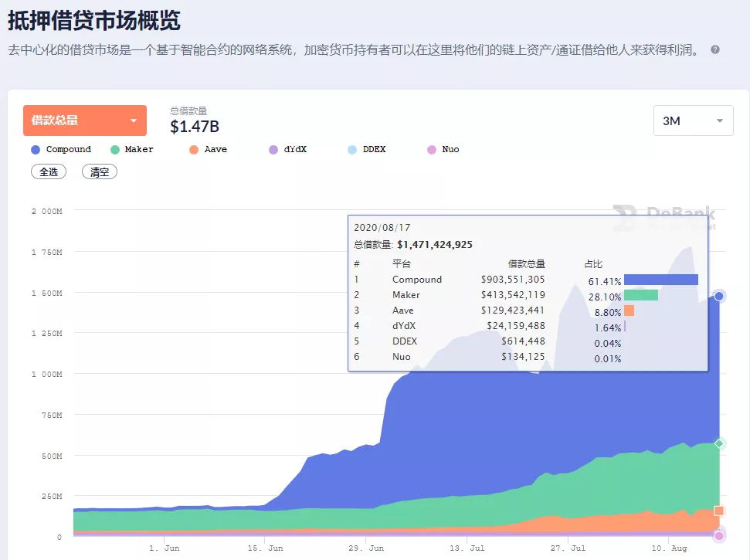The width and height of the screenshot is (750, 560).
Task: Hide the Aave series via the legend
Action: [x=208, y=149]
